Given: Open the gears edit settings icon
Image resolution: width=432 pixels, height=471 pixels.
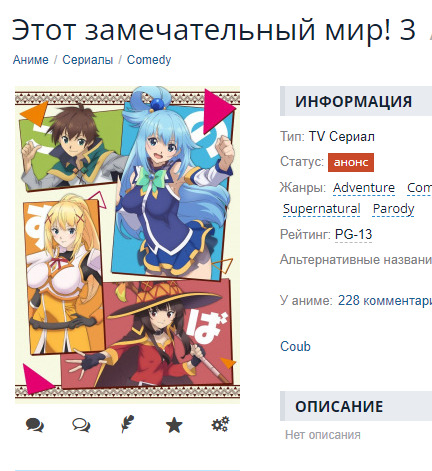Looking at the screenshot, I should [x=220, y=424].
